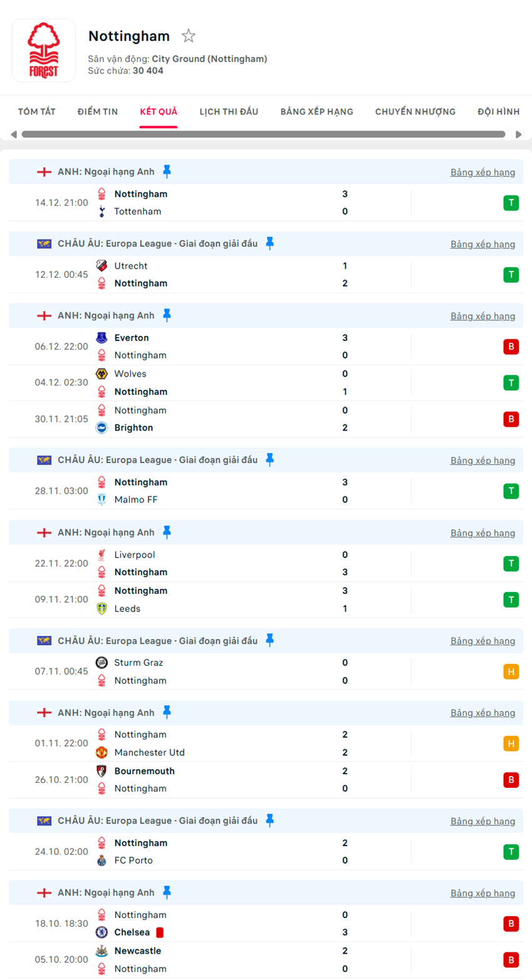Click the green T badge for Tottenham match
This screenshot has height=980, width=532.
[511, 203]
